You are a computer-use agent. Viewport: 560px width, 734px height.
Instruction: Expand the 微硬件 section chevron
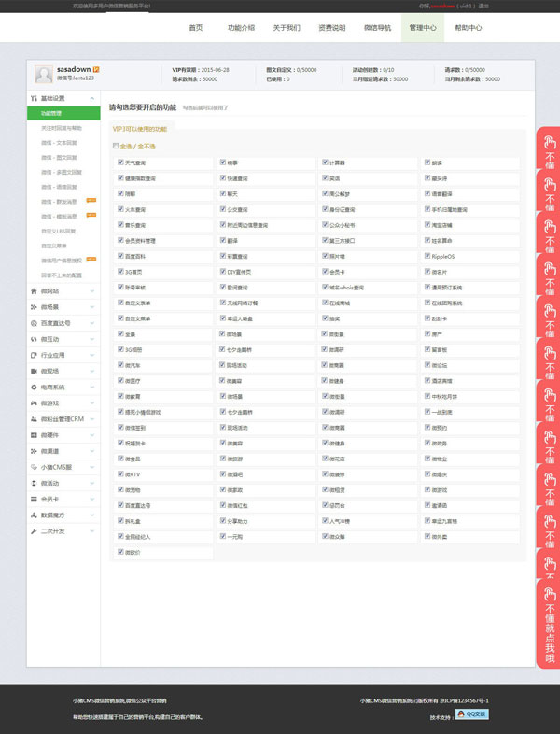pyautogui.click(x=92, y=435)
